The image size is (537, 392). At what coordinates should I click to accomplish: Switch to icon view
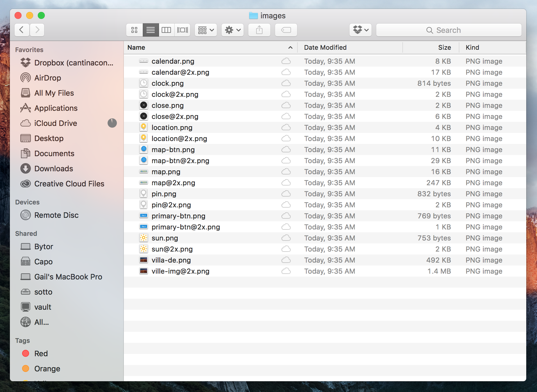click(x=134, y=30)
